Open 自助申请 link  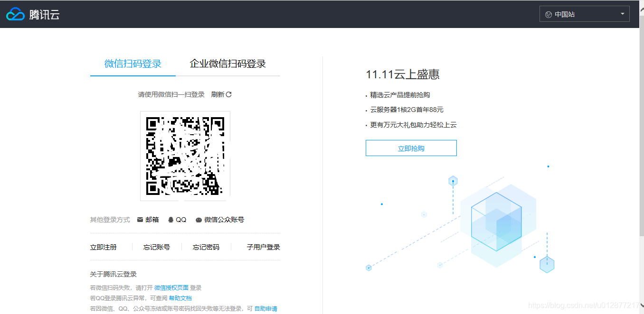[266, 309]
